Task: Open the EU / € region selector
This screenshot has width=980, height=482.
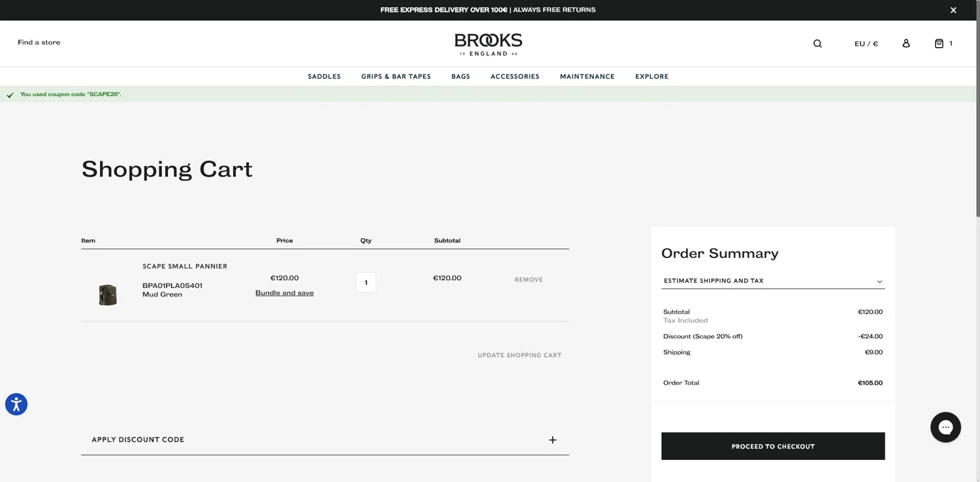Action: (866, 44)
